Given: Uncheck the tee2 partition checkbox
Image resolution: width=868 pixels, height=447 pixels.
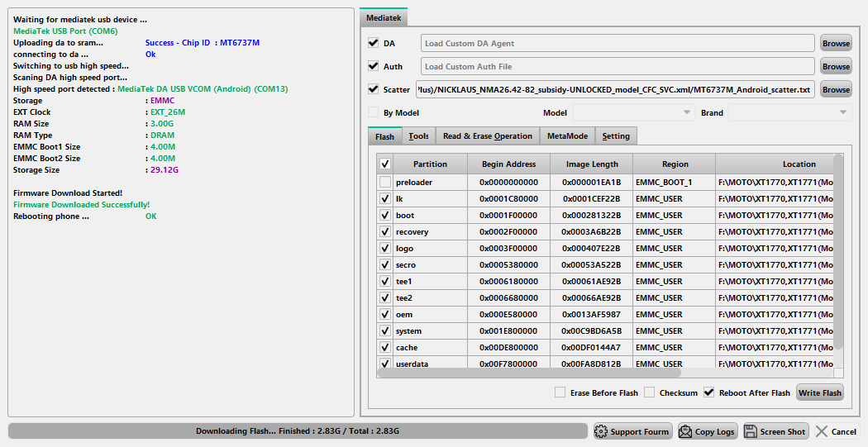Looking at the screenshot, I should coord(385,297).
